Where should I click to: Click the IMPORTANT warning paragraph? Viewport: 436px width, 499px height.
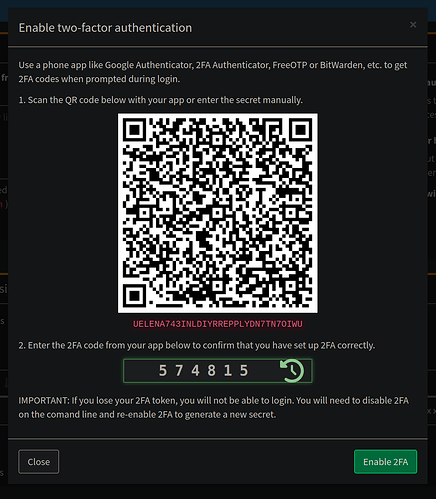214,407
